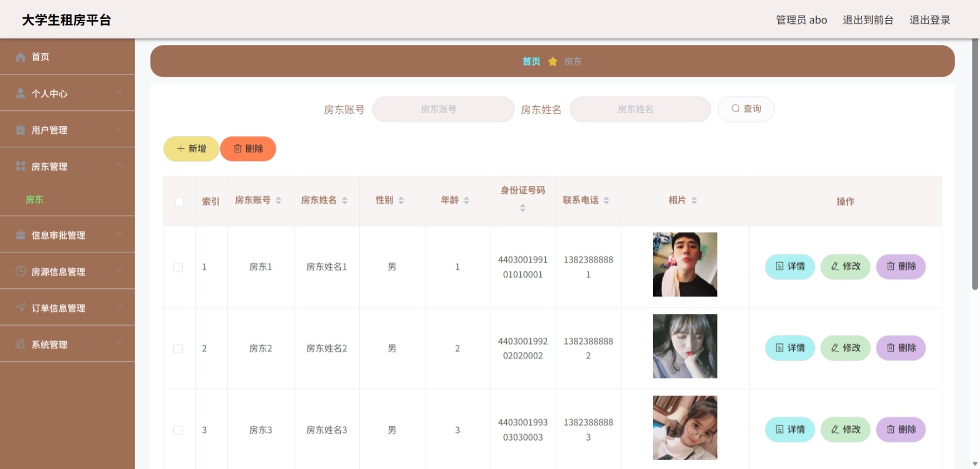980x469 pixels.
Task: Click the cell 房东姓名1
Action: 327,267
